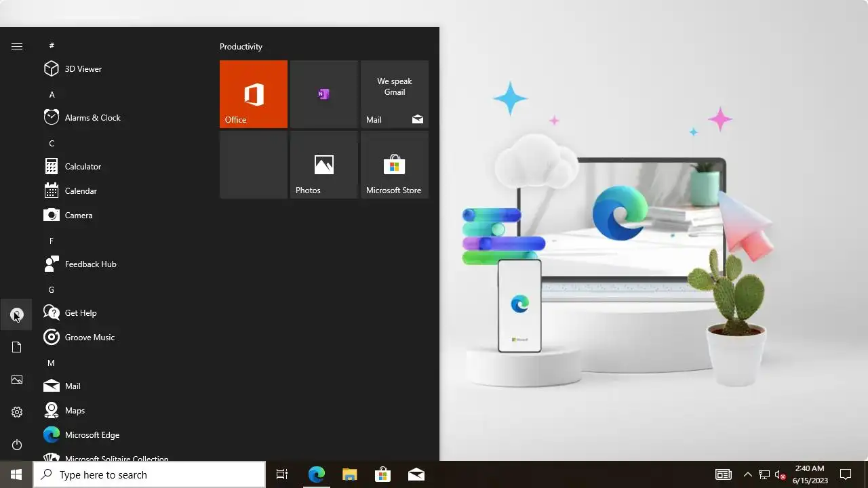Screen dimensions: 868x488
Task: Open File Explorer on the taskbar
Action: (349, 474)
